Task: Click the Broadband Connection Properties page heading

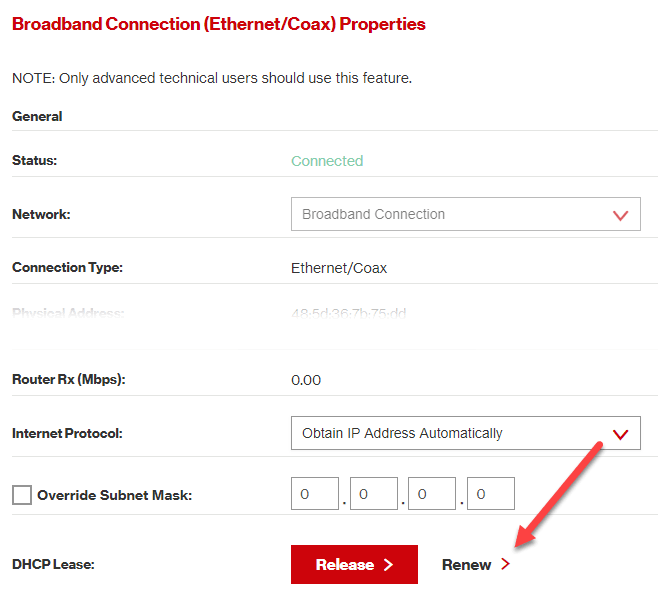Action: pos(219,24)
